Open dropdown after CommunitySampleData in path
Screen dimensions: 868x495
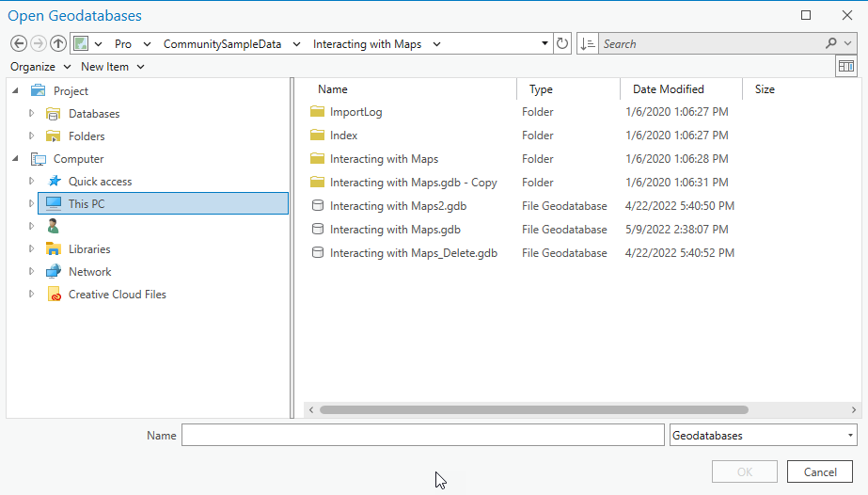tap(296, 43)
